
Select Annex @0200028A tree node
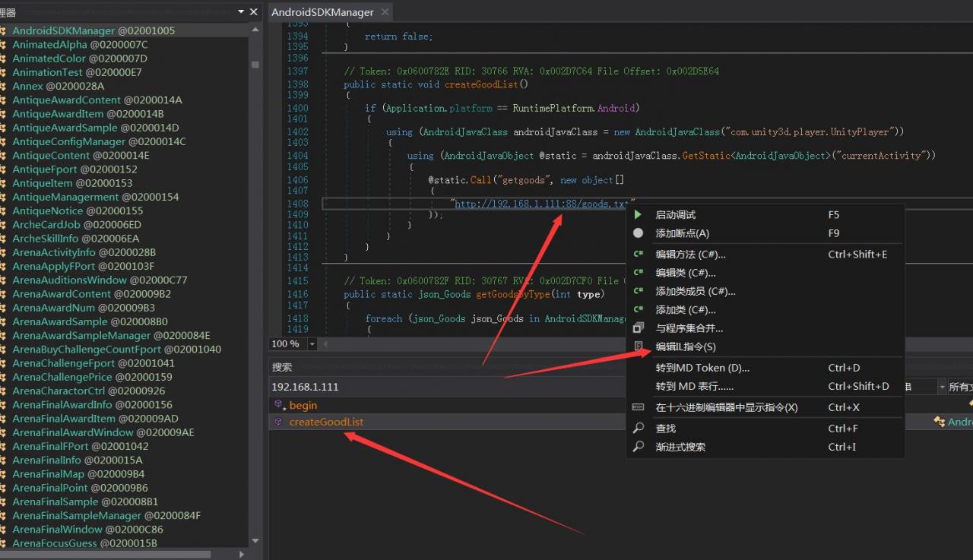coord(58,86)
